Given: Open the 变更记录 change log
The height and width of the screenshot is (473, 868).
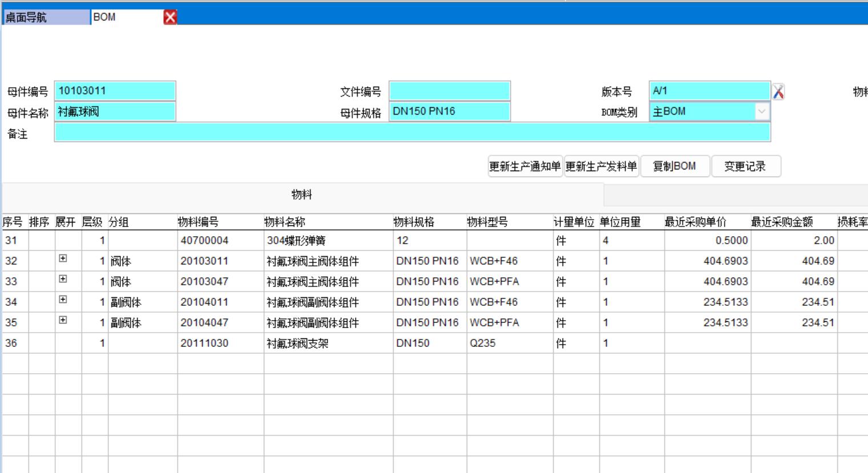Looking at the screenshot, I should click(x=745, y=166).
